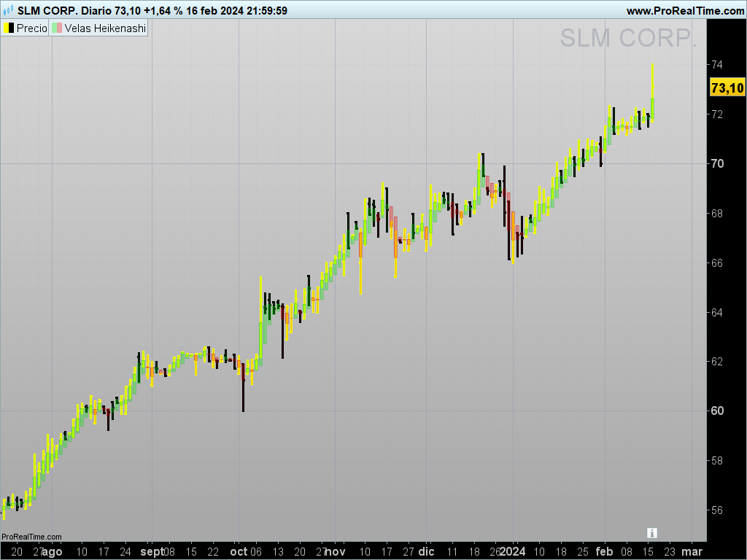Image resolution: width=747 pixels, height=560 pixels.
Task: Click the tall last candle near 74
Action: [x=652, y=93]
